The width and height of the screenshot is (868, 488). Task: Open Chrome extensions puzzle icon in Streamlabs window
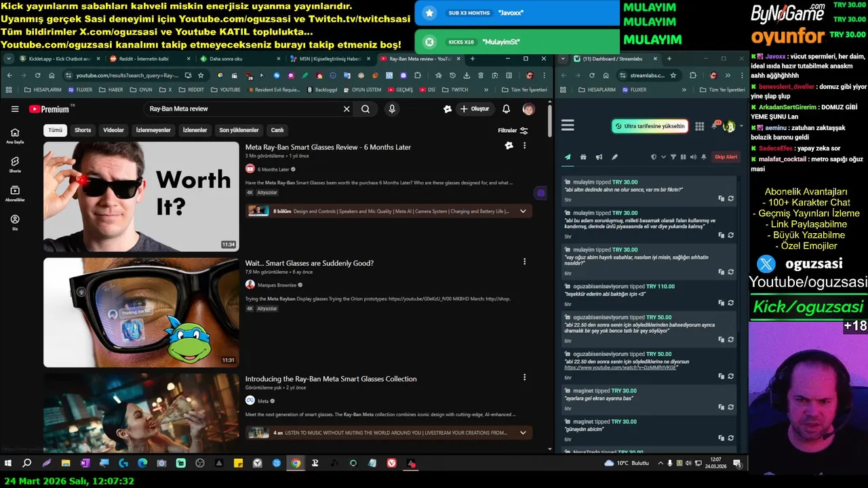coord(693,76)
